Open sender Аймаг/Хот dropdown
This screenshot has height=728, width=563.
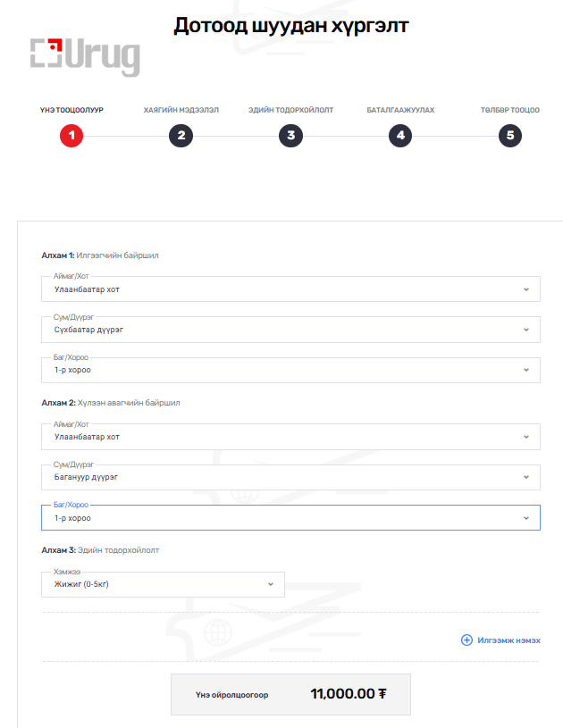290,289
